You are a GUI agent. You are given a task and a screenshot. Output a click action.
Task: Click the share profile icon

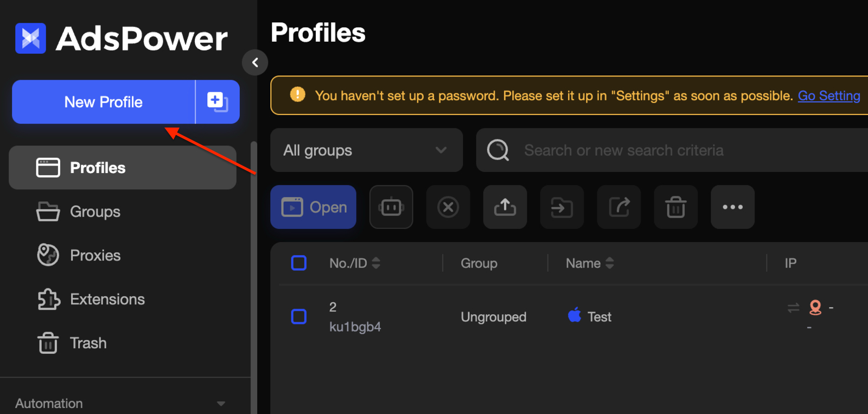(619, 207)
